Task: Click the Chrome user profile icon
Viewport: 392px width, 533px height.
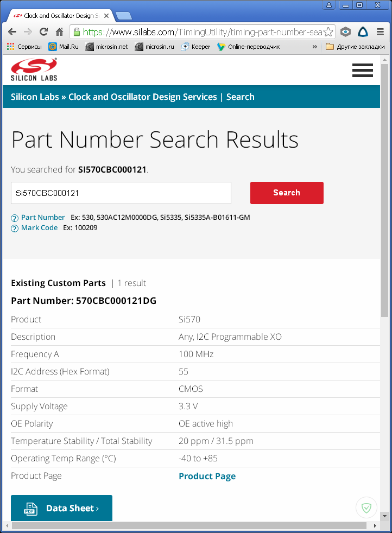Action: point(329,5)
